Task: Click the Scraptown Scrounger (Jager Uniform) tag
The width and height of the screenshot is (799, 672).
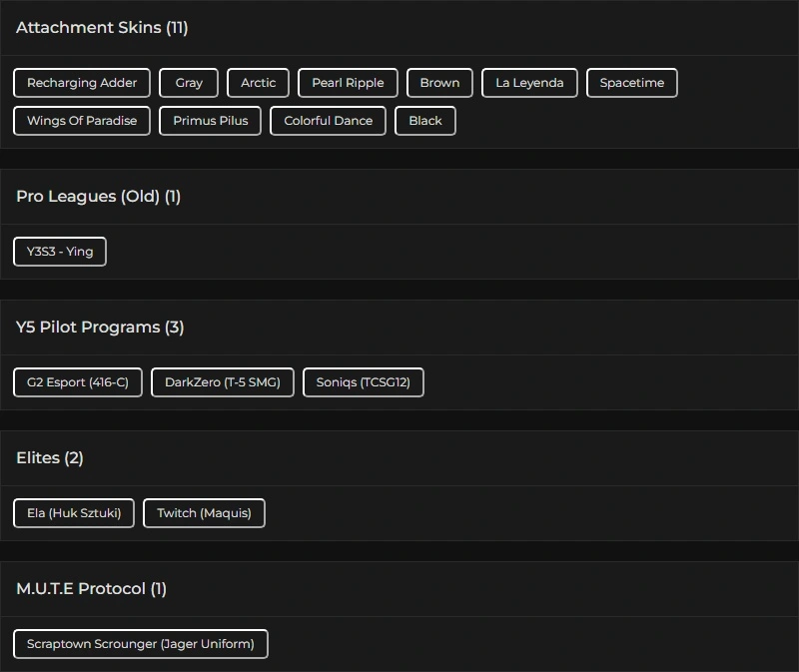Action: pos(140,644)
